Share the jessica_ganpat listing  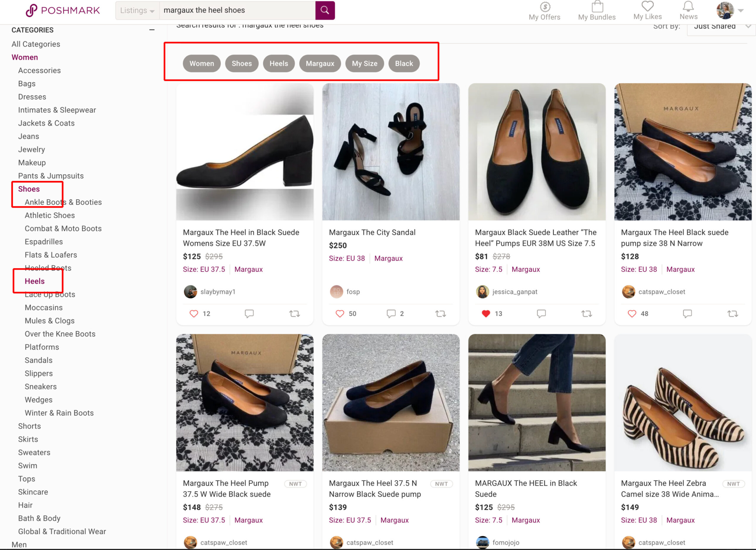[x=586, y=314]
